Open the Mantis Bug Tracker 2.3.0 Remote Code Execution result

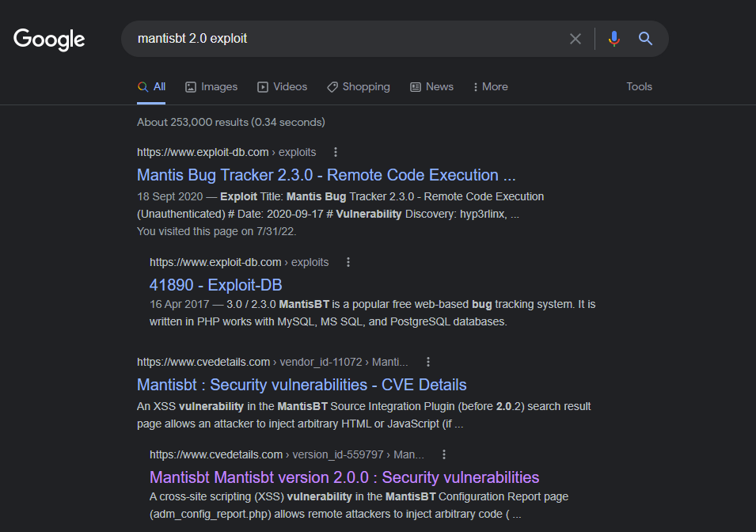coord(326,175)
